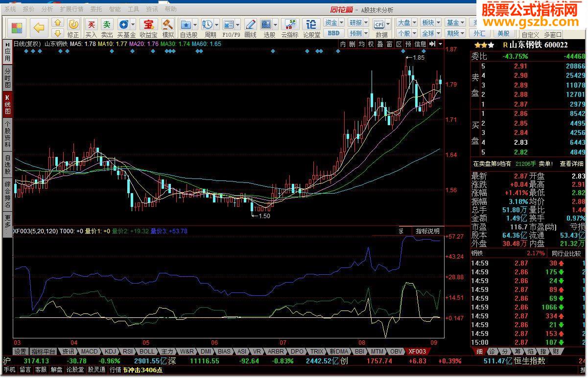Toggle 均 moving average lines

362,44
